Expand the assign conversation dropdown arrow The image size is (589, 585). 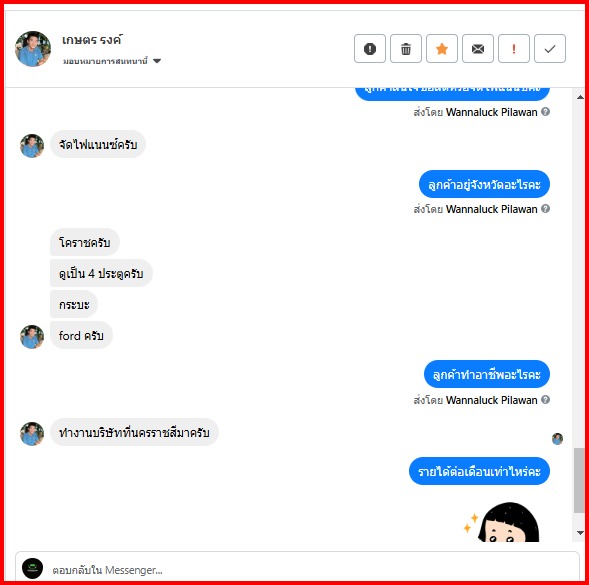pos(157,61)
